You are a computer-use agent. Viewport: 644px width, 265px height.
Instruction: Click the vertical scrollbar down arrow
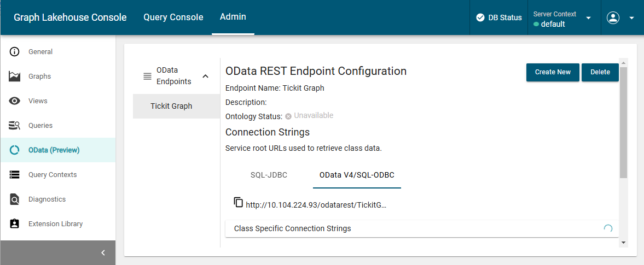(x=623, y=242)
